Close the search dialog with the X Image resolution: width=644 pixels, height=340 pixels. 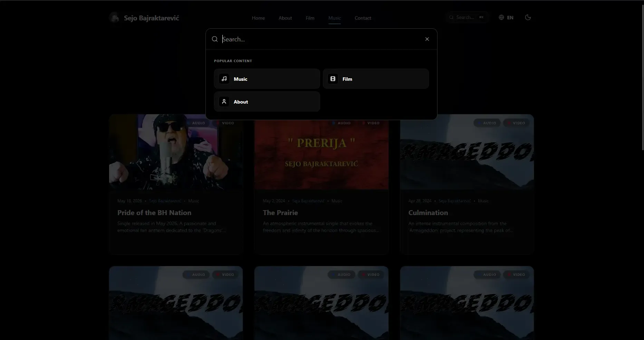427,39
